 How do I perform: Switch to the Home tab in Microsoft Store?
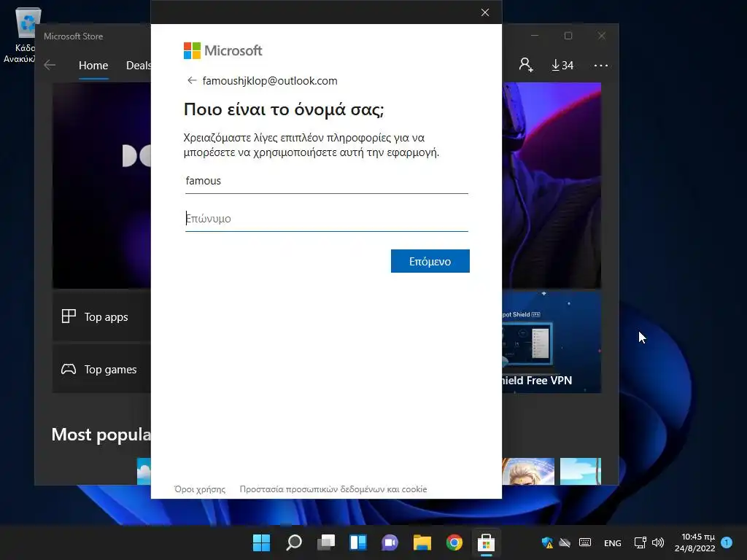[x=93, y=65]
